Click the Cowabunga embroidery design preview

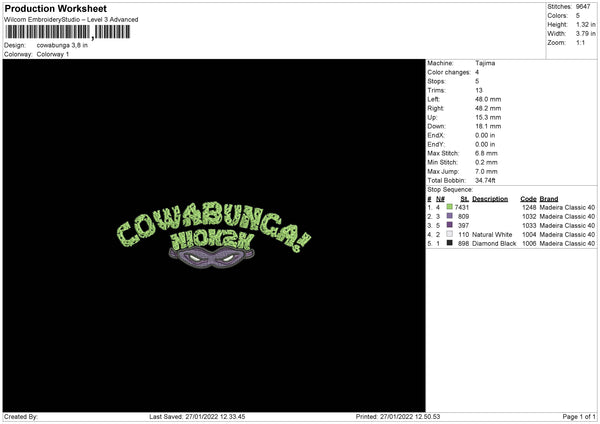(x=214, y=234)
